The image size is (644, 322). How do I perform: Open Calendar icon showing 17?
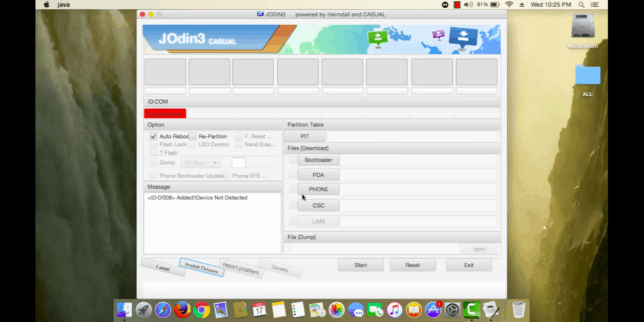click(x=260, y=309)
